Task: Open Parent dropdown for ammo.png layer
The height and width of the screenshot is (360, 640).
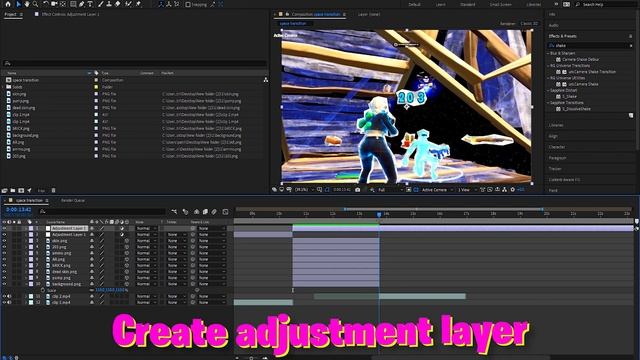Action: click(x=211, y=253)
